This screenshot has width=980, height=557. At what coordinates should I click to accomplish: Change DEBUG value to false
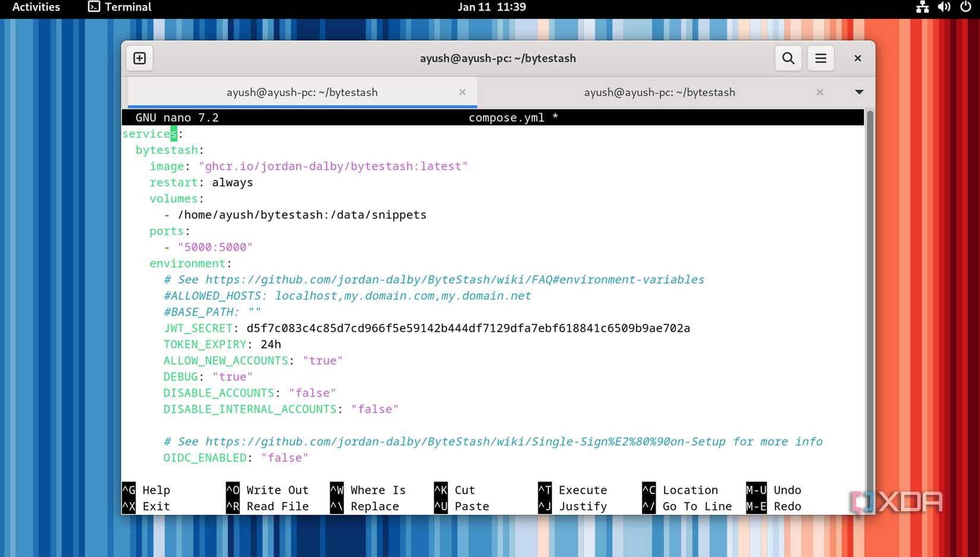(x=232, y=376)
